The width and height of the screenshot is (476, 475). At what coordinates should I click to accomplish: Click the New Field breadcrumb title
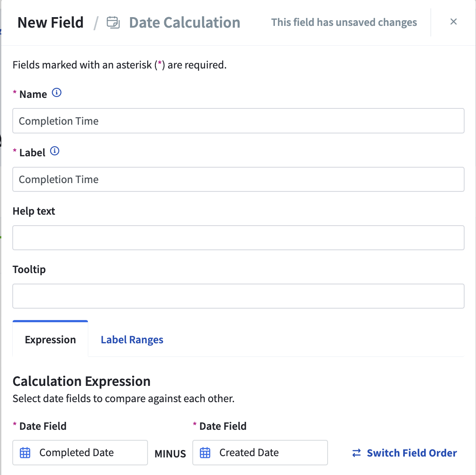(x=50, y=22)
